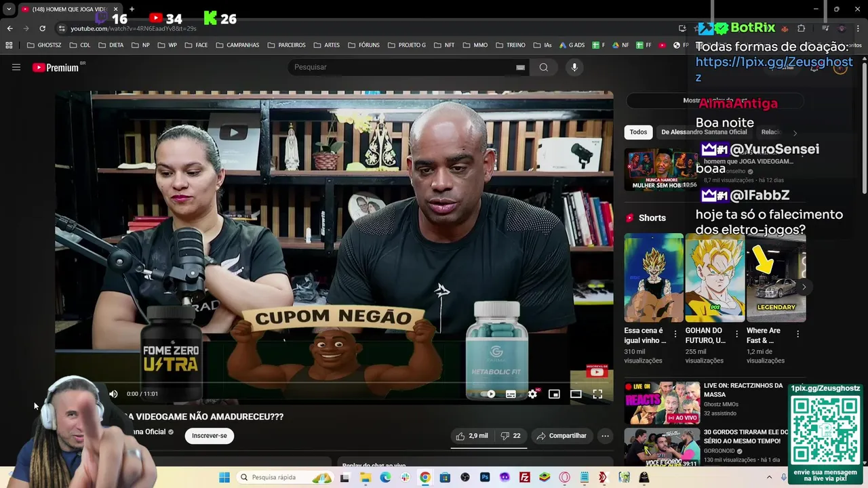Image resolution: width=868 pixels, height=488 pixels.
Task: Open the DIETA bookmark folder
Action: coord(111,45)
